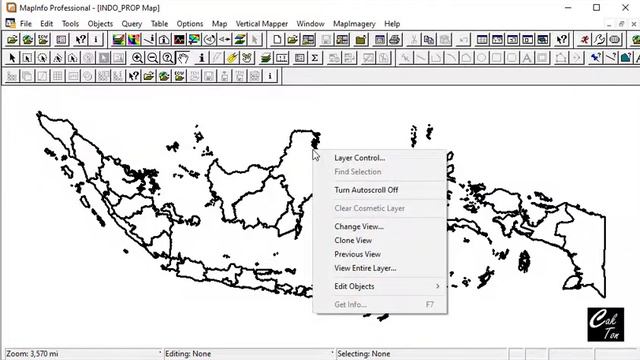Open the Options menu

(190, 24)
